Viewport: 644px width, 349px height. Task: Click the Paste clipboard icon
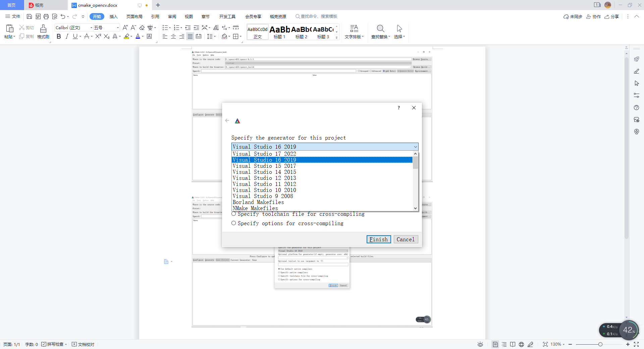[x=10, y=29]
